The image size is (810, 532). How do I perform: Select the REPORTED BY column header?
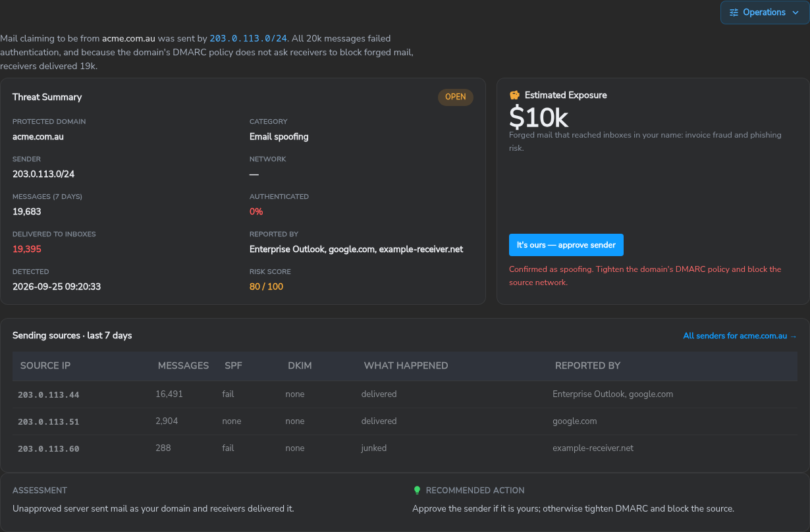pyautogui.click(x=587, y=365)
